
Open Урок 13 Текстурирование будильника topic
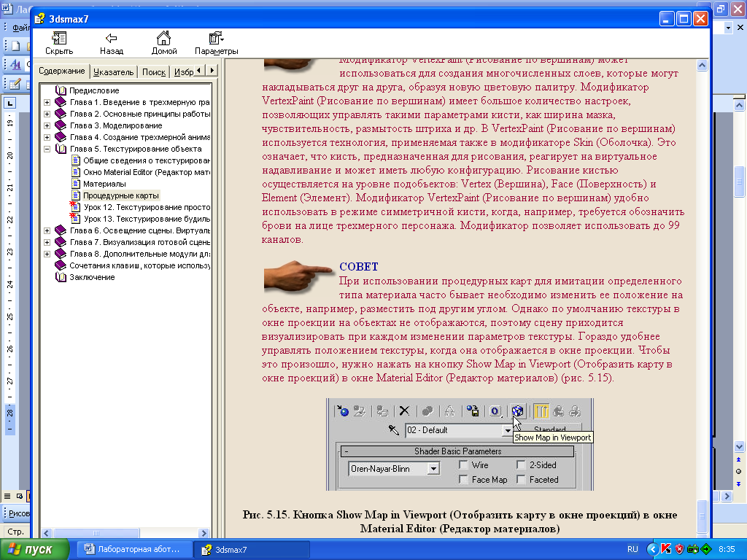[147, 219]
